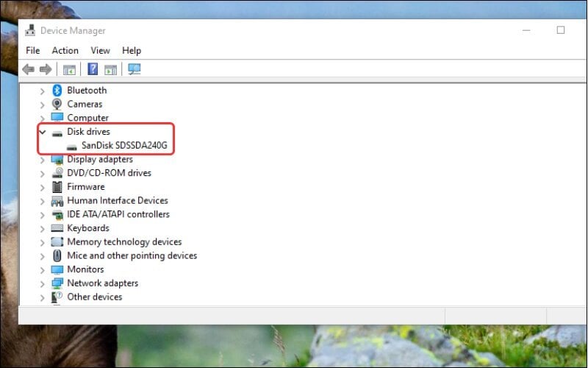Click the Human Interface Devices icon
The height and width of the screenshot is (368, 588).
point(57,201)
